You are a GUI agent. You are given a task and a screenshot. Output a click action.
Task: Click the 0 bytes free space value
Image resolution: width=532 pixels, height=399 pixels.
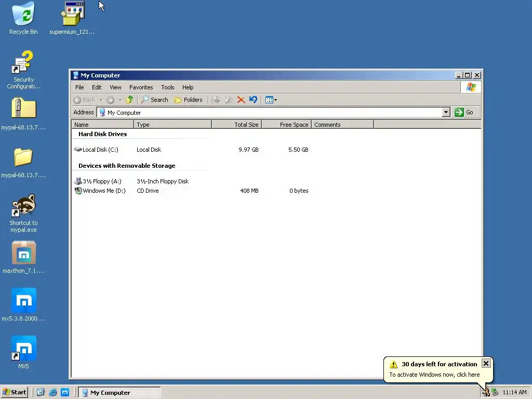coord(299,191)
